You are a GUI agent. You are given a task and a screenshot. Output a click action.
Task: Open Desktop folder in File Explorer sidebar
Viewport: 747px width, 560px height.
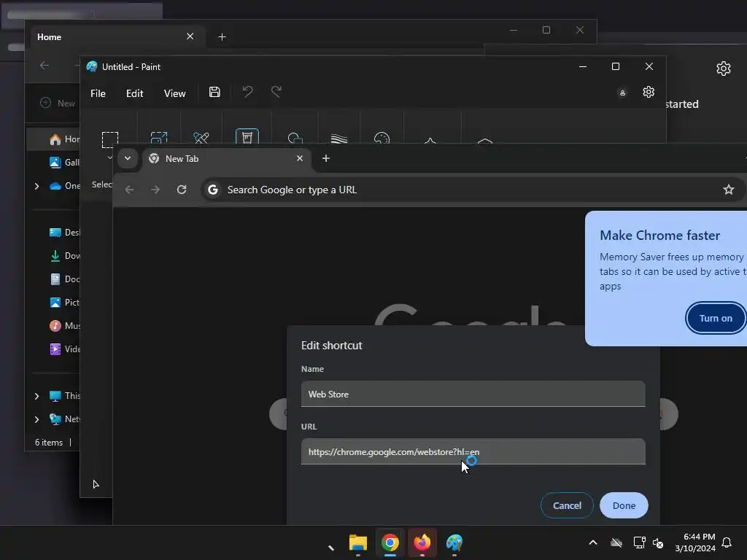(64, 233)
